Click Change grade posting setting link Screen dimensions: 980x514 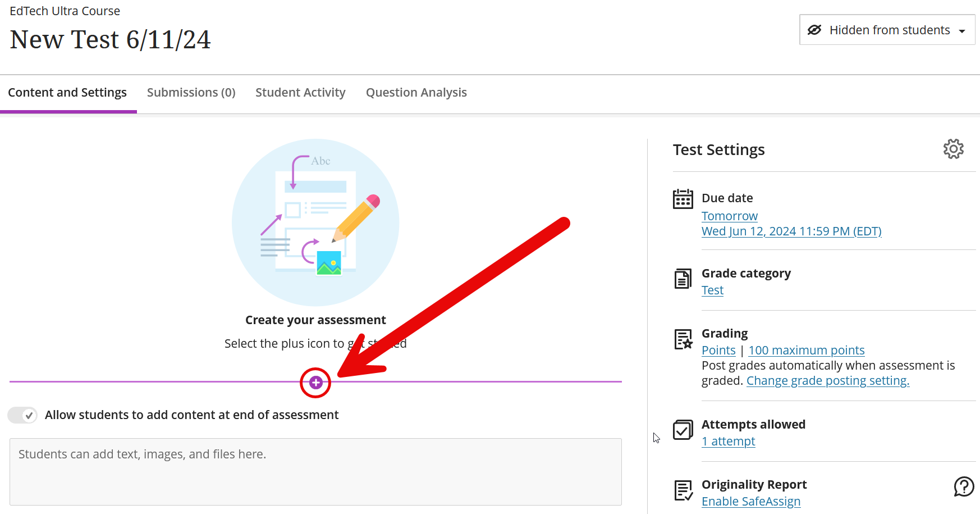[x=827, y=381]
